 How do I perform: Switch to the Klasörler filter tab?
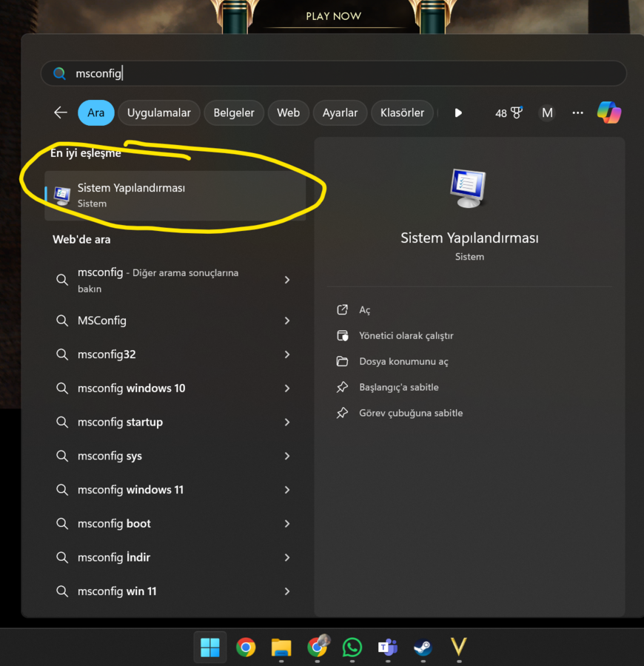402,112
